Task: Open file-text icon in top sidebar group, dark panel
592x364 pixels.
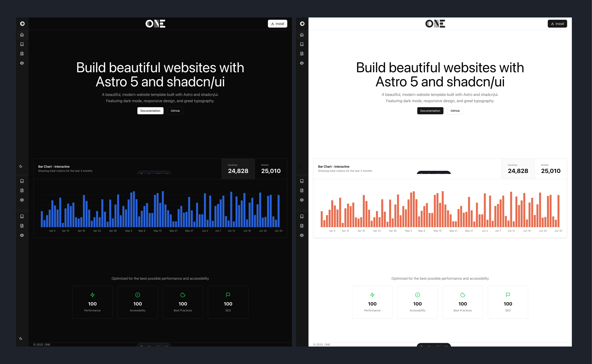Action: [x=22, y=53]
